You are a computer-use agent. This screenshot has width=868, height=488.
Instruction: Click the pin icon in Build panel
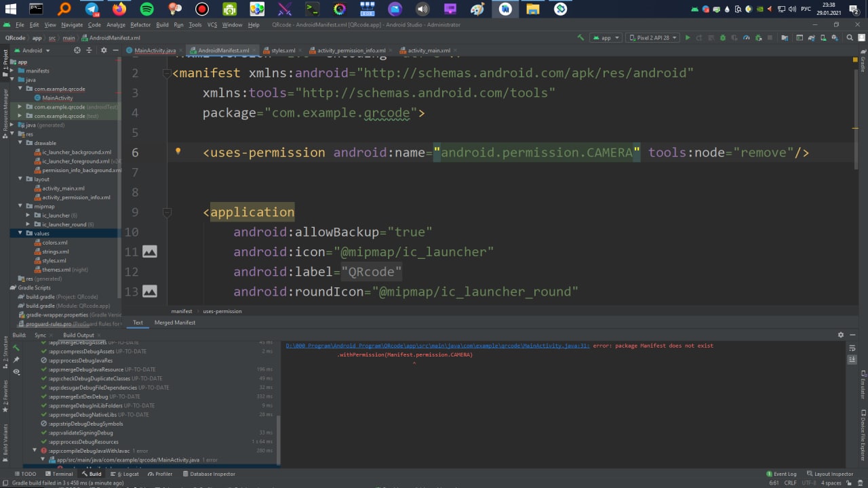[x=16, y=360]
